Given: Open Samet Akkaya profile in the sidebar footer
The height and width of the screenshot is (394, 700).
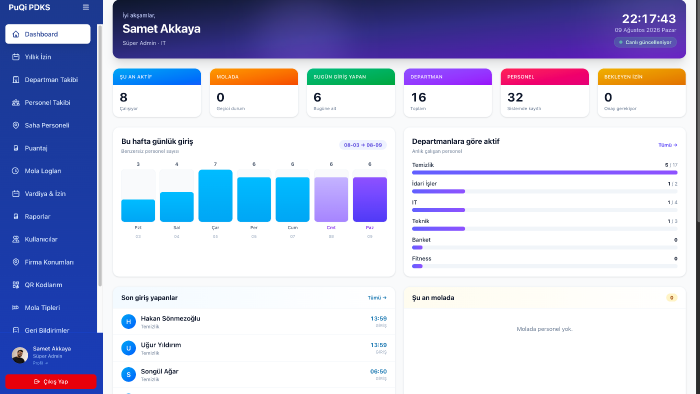Looking at the screenshot, I should 51,355.
